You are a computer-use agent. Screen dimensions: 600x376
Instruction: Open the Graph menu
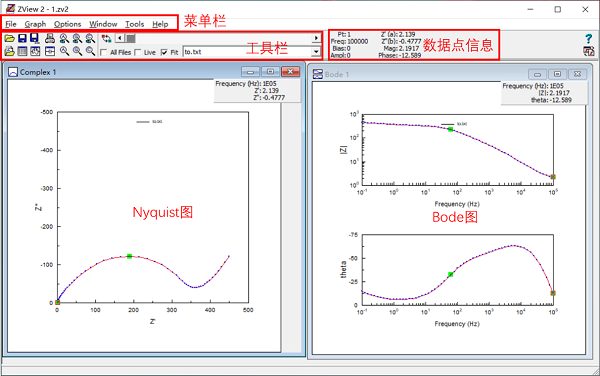(35, 24)
